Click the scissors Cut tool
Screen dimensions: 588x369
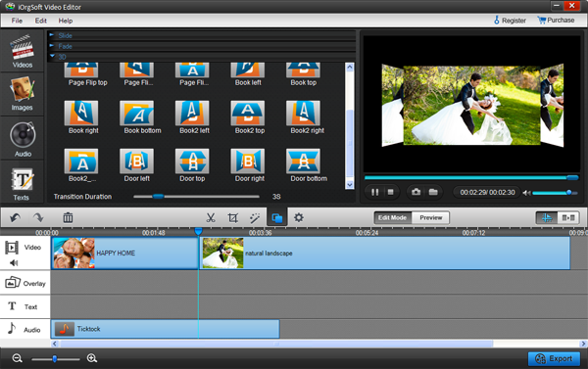pyautogui.click(x=211, y=217)
